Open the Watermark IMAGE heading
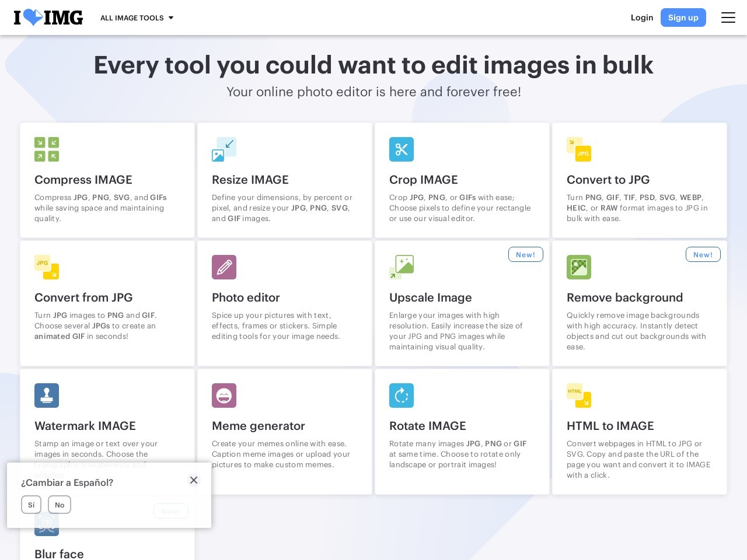 click(85, 426)
